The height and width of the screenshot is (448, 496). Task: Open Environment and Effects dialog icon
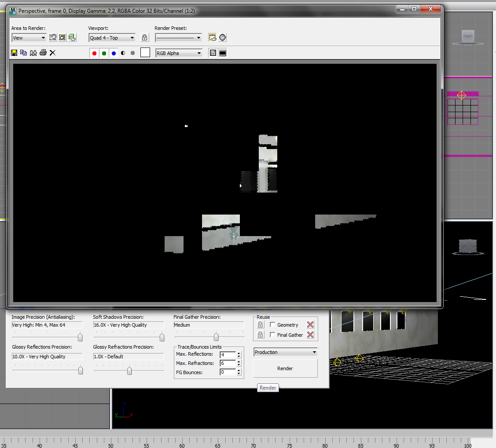tap(223, 38)
